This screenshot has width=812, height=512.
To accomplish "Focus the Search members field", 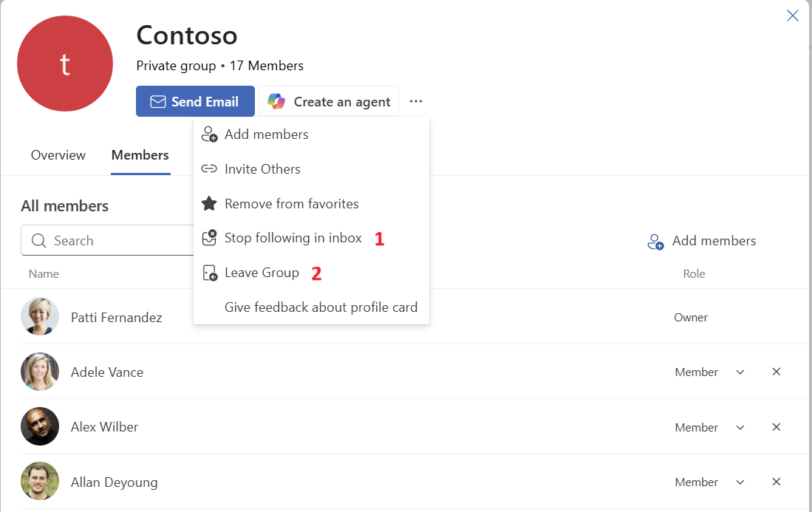I will [x=108, y=240].
